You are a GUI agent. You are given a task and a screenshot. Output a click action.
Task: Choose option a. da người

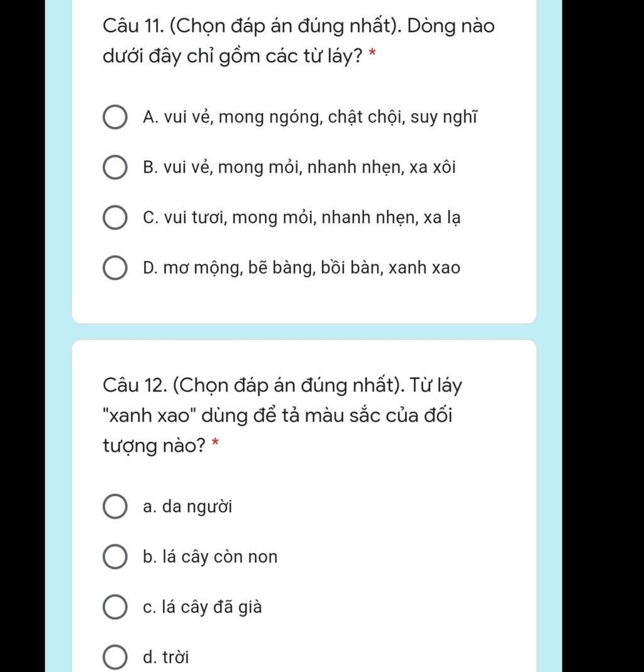[x=115, y=506]
